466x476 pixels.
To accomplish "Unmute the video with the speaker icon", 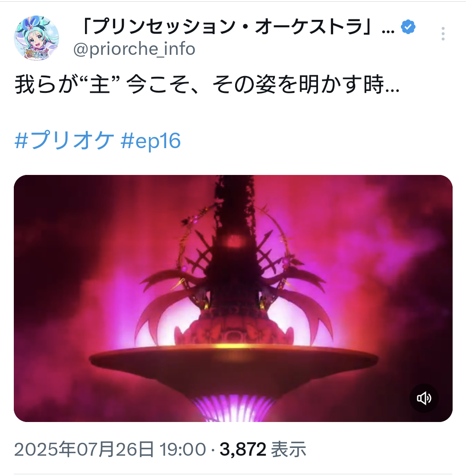I will click(424, 398).
